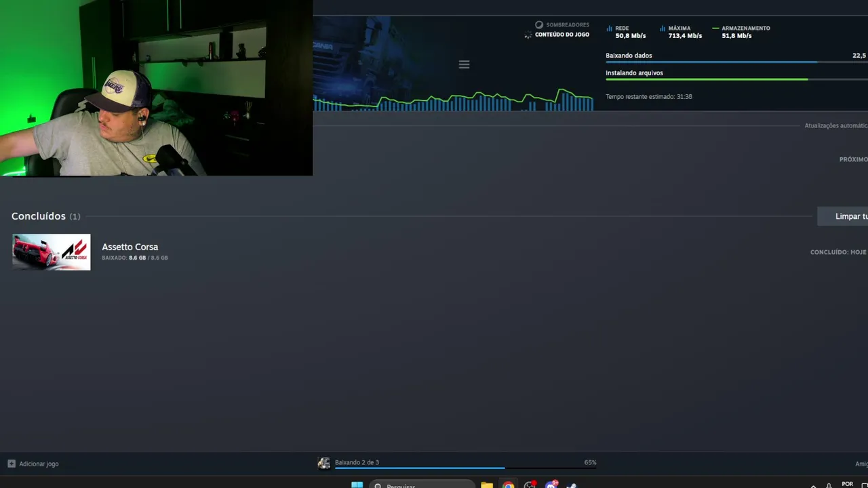The height and width of the screenshot is (488, 868).
Task: Click the Baixado 8,6 GB size text
Action: (x=135, y=258)
